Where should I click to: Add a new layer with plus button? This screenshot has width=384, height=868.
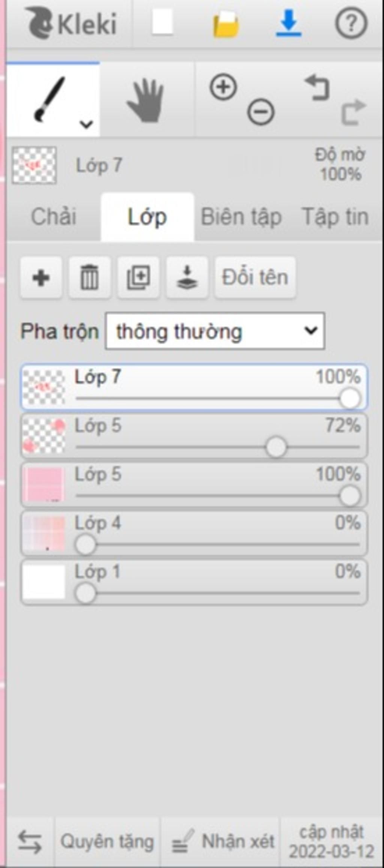click(41, 278)
